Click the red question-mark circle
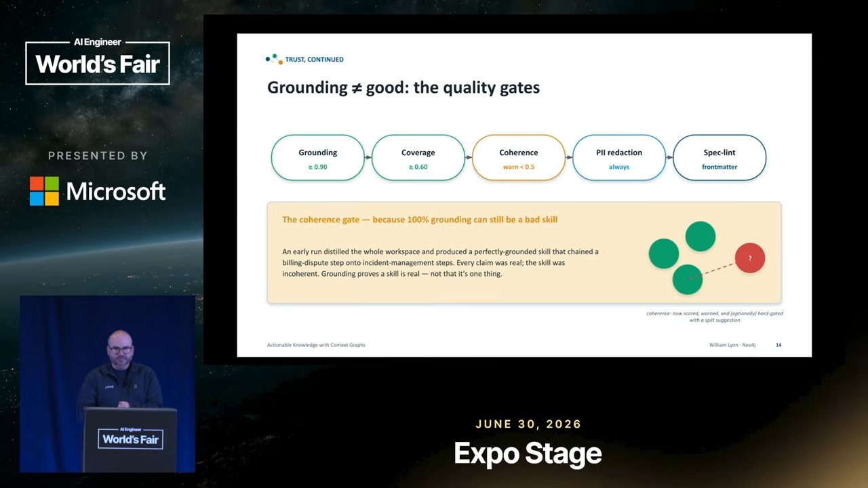Image resolution: width=868 pixels, height=488 pixels. coord(749,258)
